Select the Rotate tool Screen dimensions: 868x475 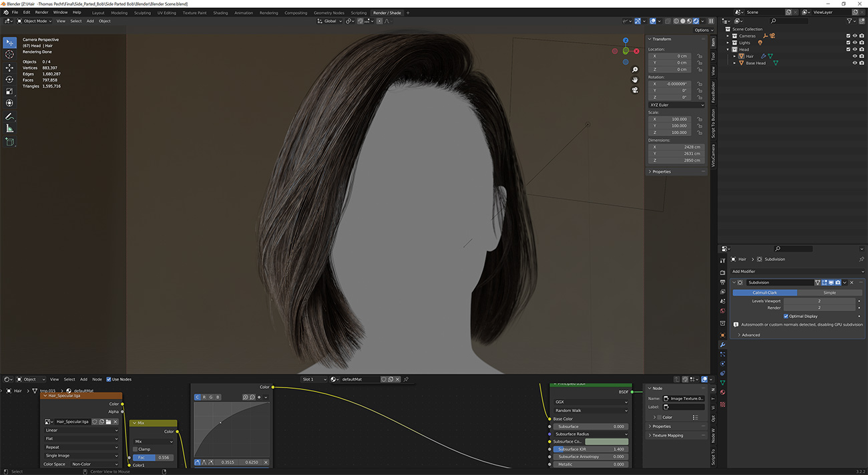pyautogui.click(x=9, y=80)
